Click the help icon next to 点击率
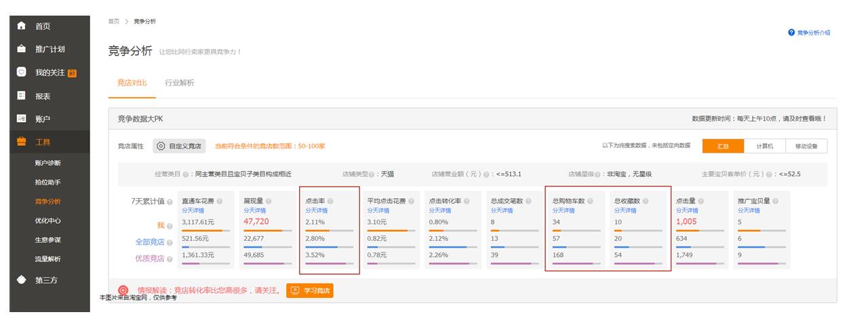 [330, 202]
